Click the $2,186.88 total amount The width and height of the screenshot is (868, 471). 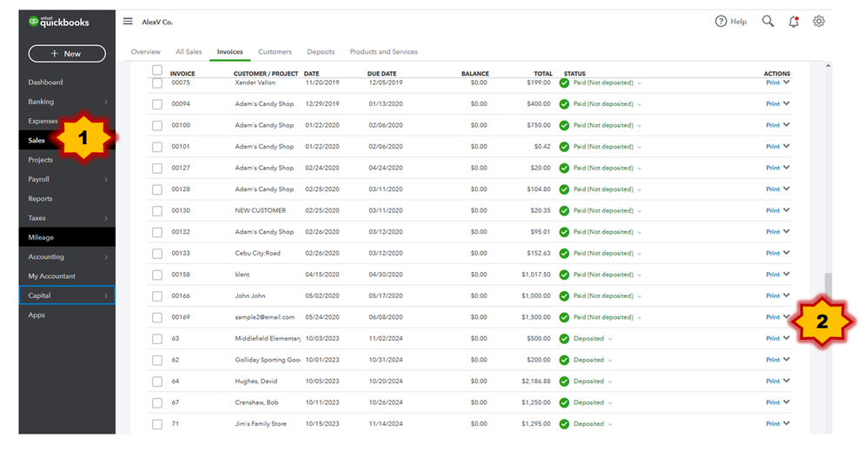coord(536,381)
